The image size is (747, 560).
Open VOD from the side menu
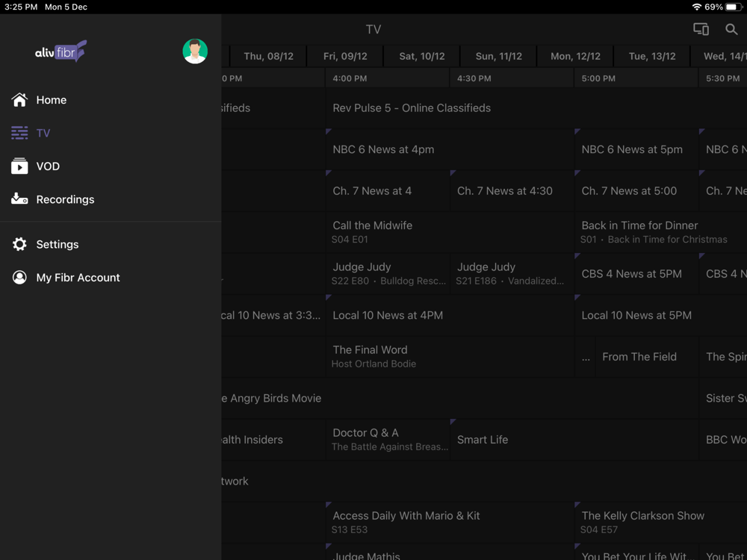click(111, 167)
